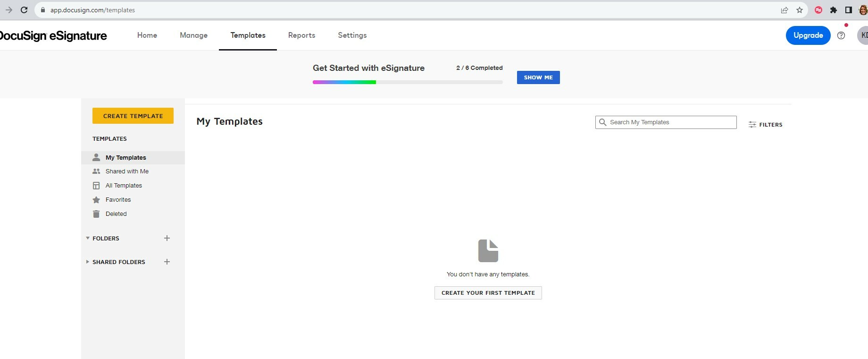Viewport: 868px width, 359px height.
Task: Open the FILTERS option
Action: [765, 125]
